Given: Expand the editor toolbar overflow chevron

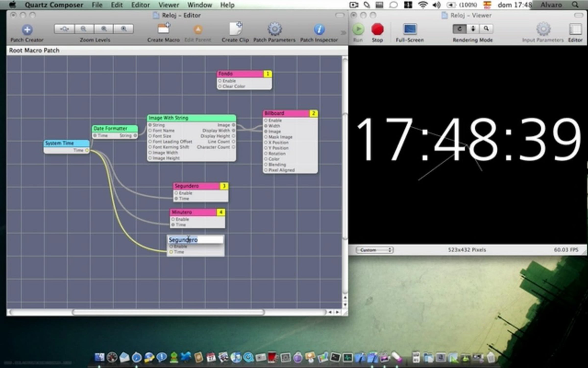Looking at the screenshot, I should click(343, 33).
